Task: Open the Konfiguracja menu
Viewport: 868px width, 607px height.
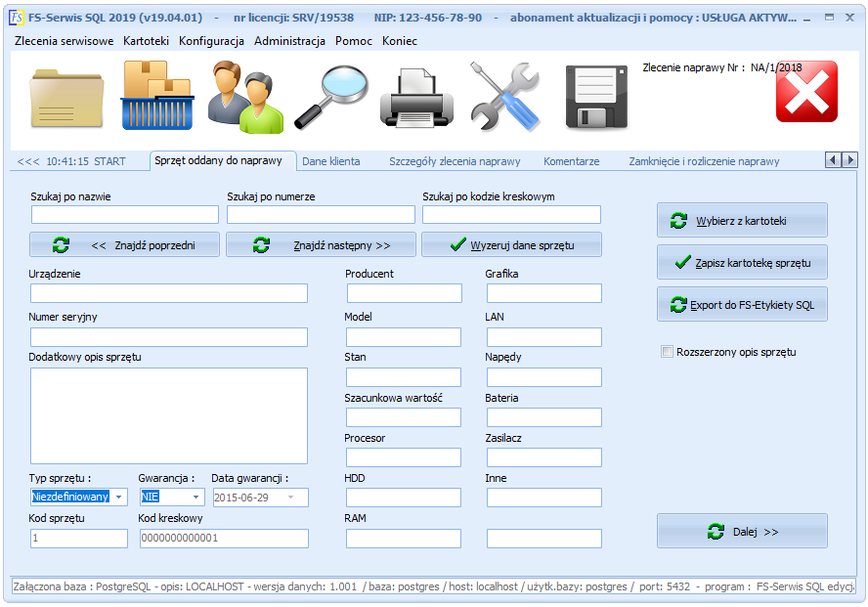Action: click(x=211, y=41)
